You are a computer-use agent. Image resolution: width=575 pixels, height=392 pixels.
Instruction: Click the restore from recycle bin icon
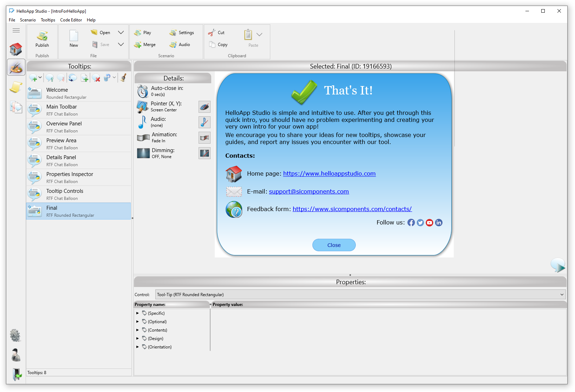coord(107,78)
